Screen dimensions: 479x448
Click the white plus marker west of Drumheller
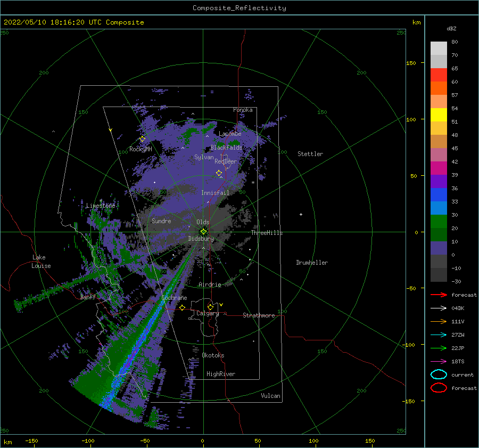301,214
